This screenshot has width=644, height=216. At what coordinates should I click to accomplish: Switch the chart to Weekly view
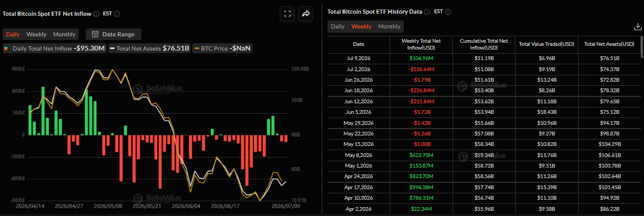point(36,34)
